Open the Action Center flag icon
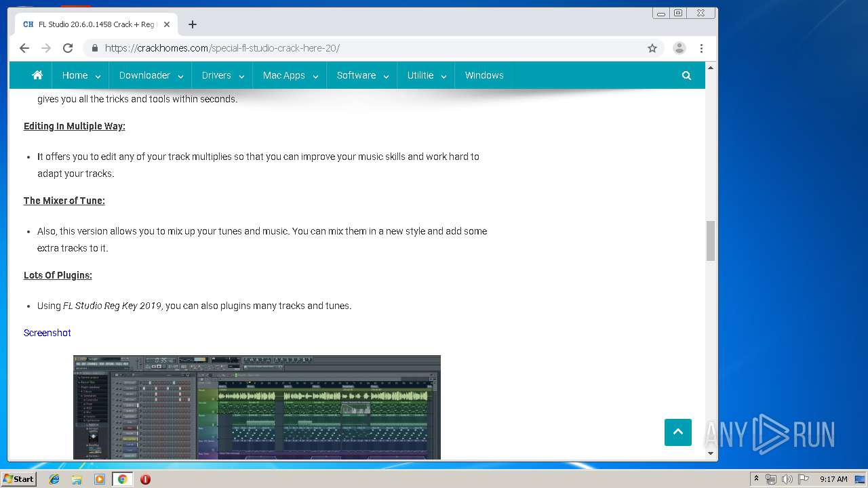This screenshot has height=488, width=868. (x=804, y=479)
